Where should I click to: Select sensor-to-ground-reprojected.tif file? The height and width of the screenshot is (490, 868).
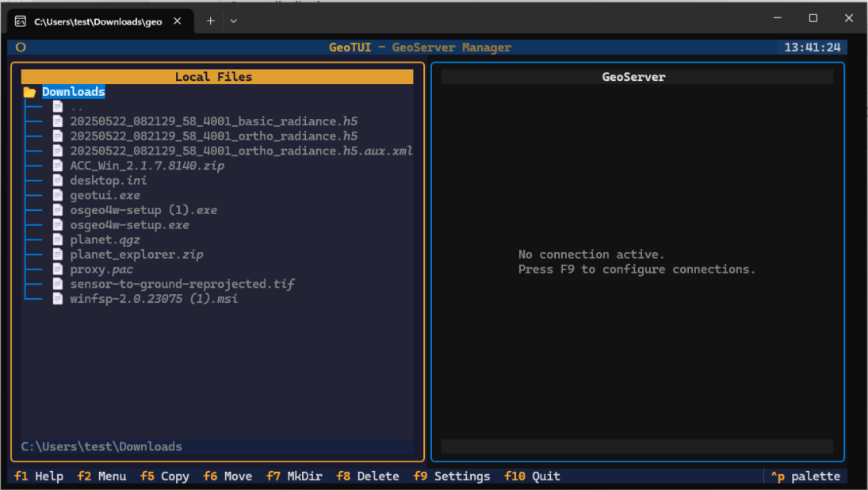(x=182, y=284)
